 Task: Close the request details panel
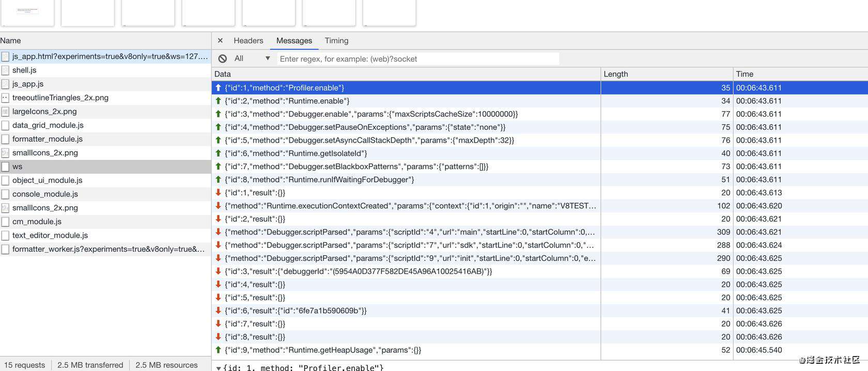coord(220,40)
